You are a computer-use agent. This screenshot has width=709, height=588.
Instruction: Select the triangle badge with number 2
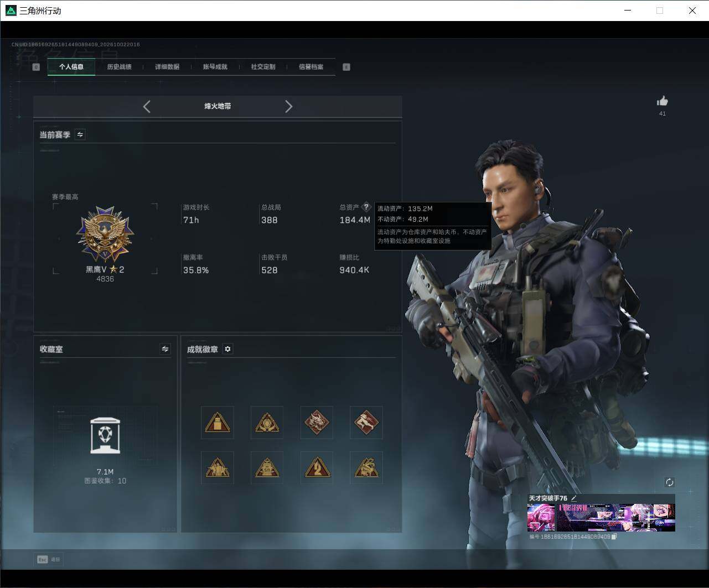pyautogui.click(x=317, y=468)
